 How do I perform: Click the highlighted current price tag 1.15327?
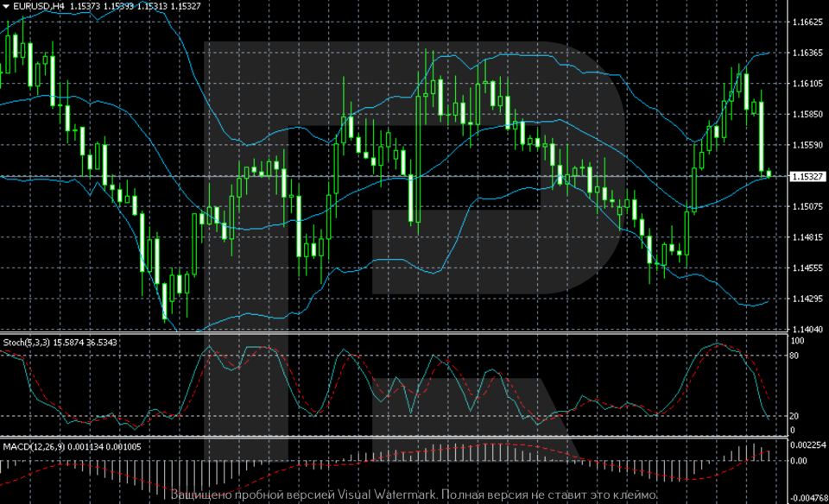click(808, 176)
